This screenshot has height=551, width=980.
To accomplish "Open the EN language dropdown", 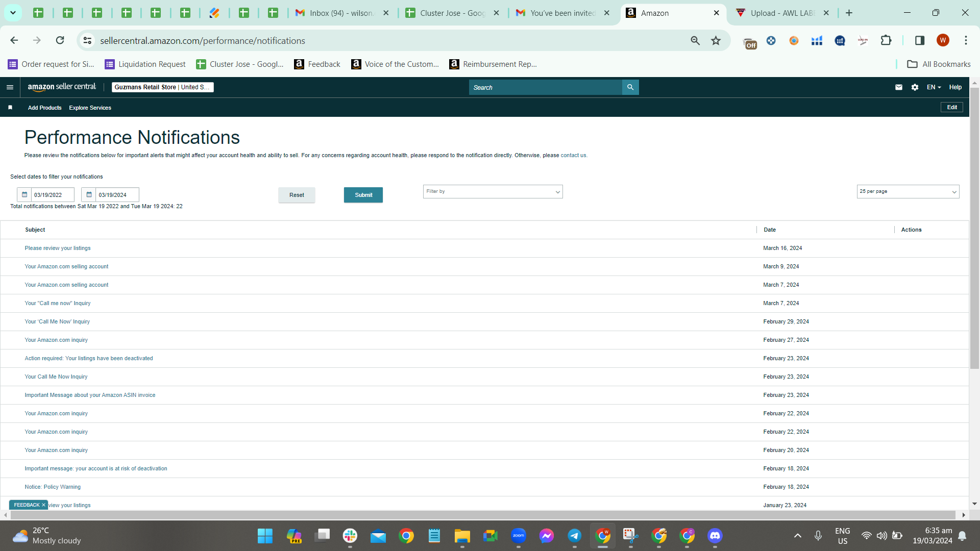I will pyautogui.click(x=934, y=87).
